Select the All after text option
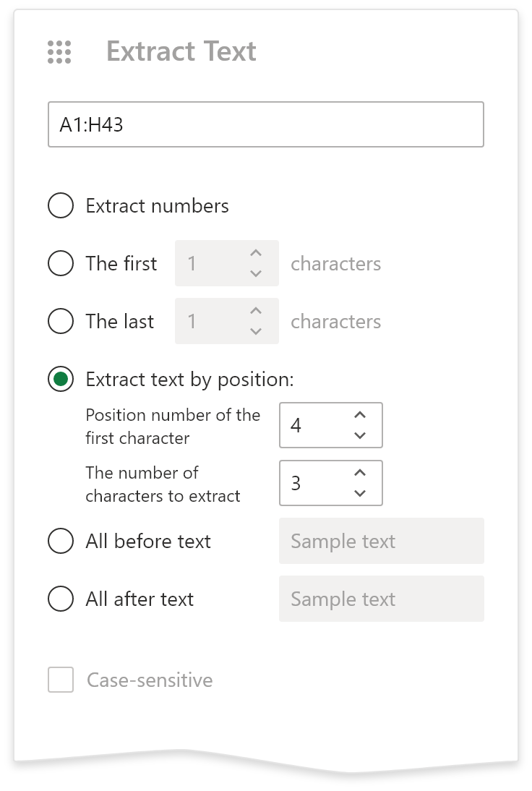Image resolution: width=532 pixels, height=791 pixels. pos(61,599)
